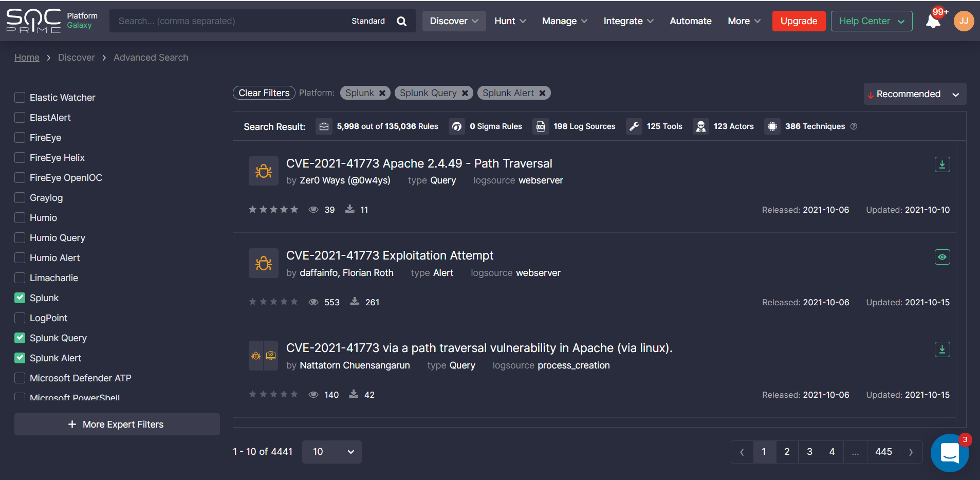Disable the Splunk Query checkbox
The height and width of the screenshot is (480, 980).
20,338
